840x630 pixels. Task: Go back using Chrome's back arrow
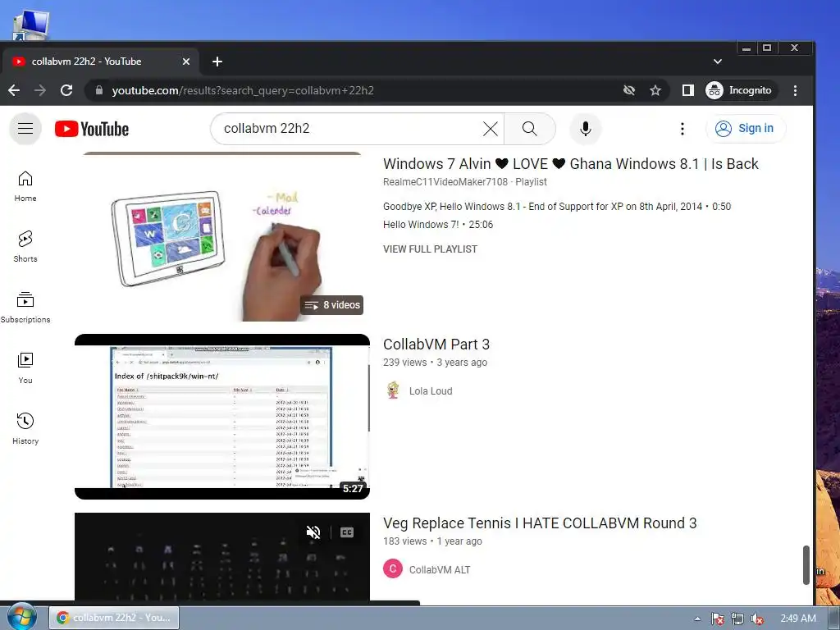point(15,90)
